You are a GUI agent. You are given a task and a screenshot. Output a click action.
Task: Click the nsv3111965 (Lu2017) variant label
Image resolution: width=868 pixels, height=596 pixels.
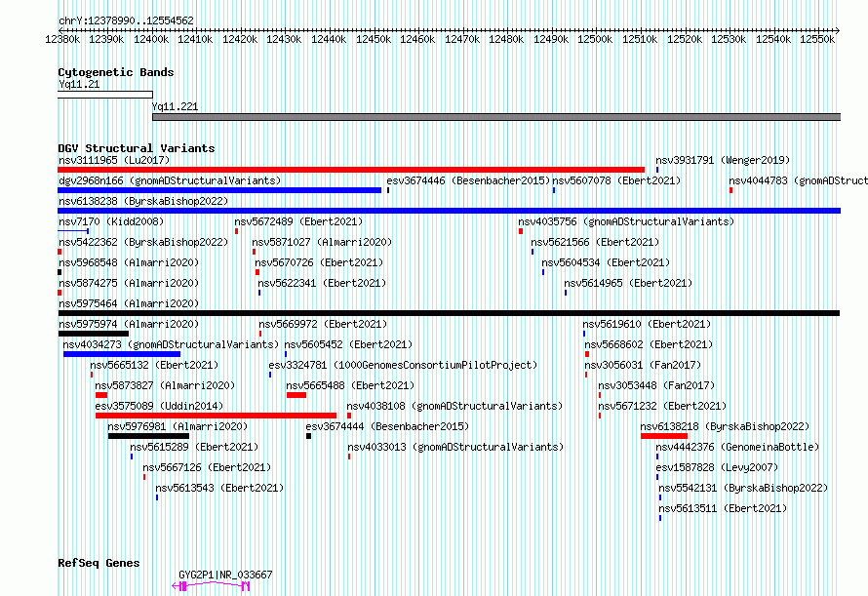click(114, 160)
